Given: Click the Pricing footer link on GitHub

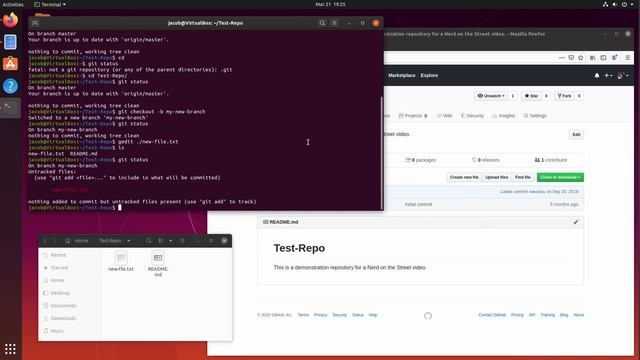Looking at the screenshot, I should (x=517, y=315).
